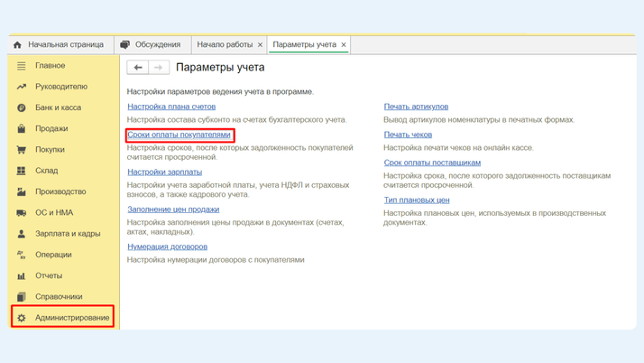Click the speech bubbles icon for Обсуждения
The width and height of the screenshot is (644, 363).
pos(124,45)
